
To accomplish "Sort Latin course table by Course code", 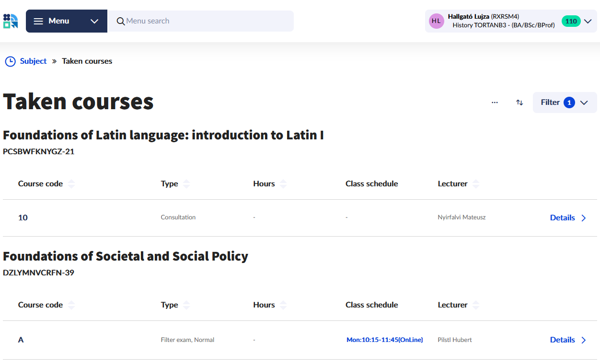I will pos(71,184).
